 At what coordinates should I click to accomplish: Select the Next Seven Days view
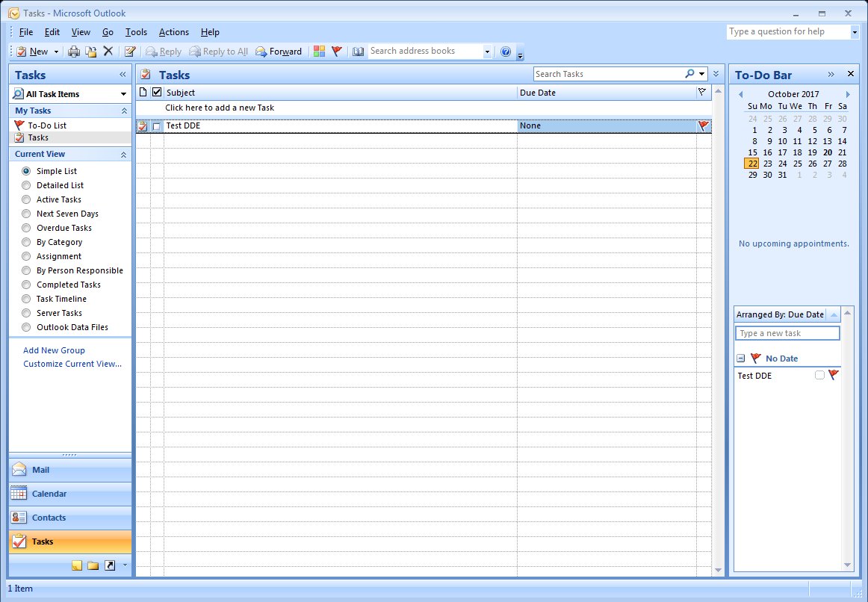[x=26, y=214]
